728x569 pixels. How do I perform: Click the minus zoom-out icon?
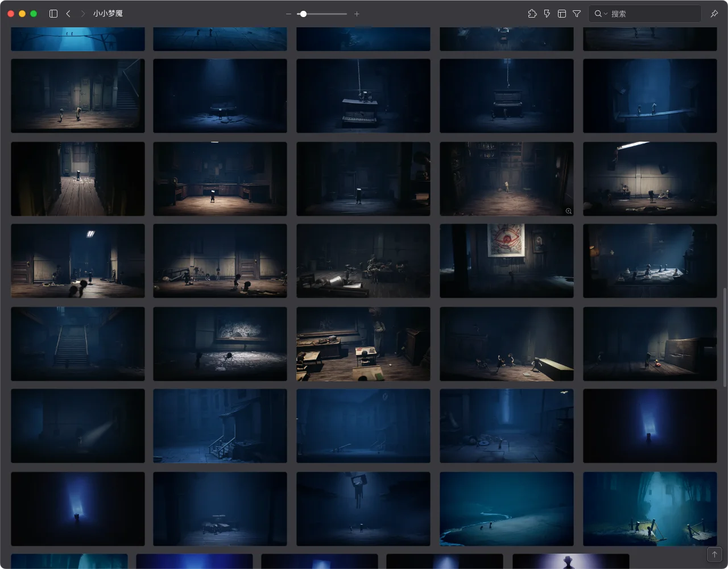(289, 14)
